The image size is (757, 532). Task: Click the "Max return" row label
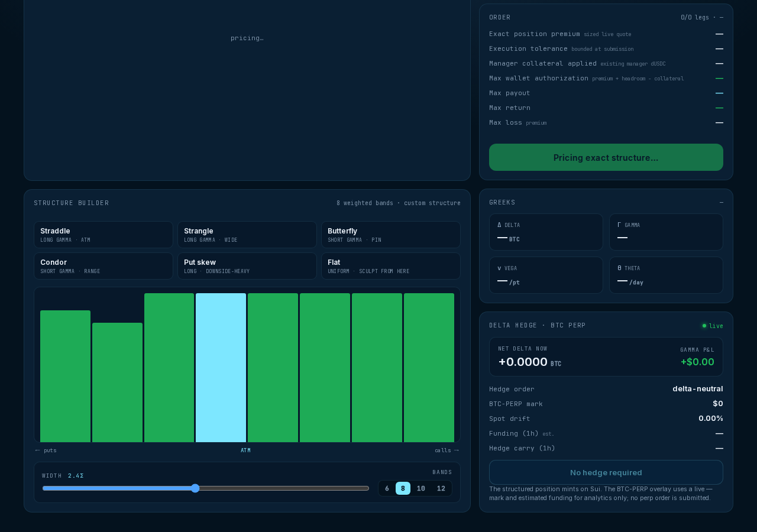510,108
